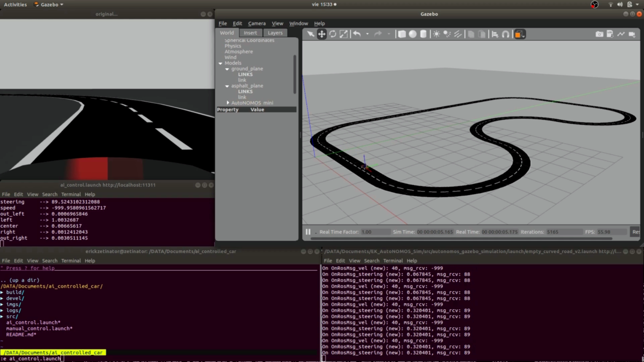Select the cylinder primitive insert icon

[423, 34]
